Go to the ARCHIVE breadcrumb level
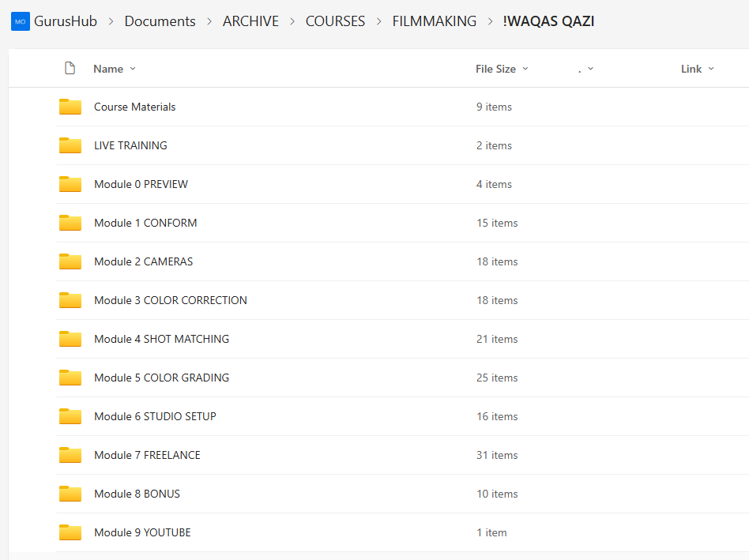The image size is (749, 560). [250, 21]
